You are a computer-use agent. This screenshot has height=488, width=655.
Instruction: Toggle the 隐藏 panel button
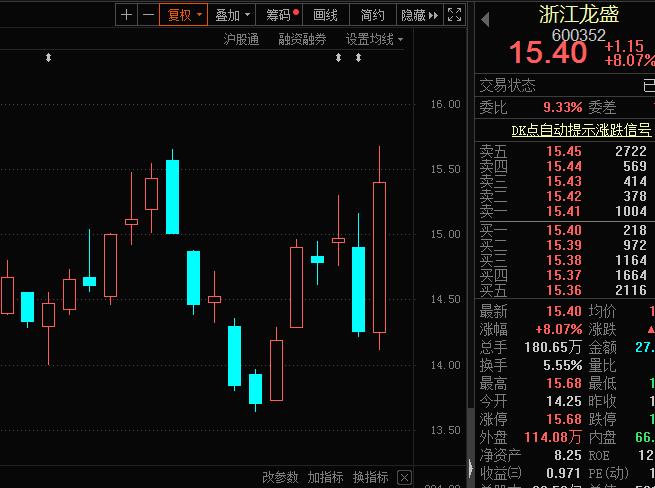tap(418, 15)
